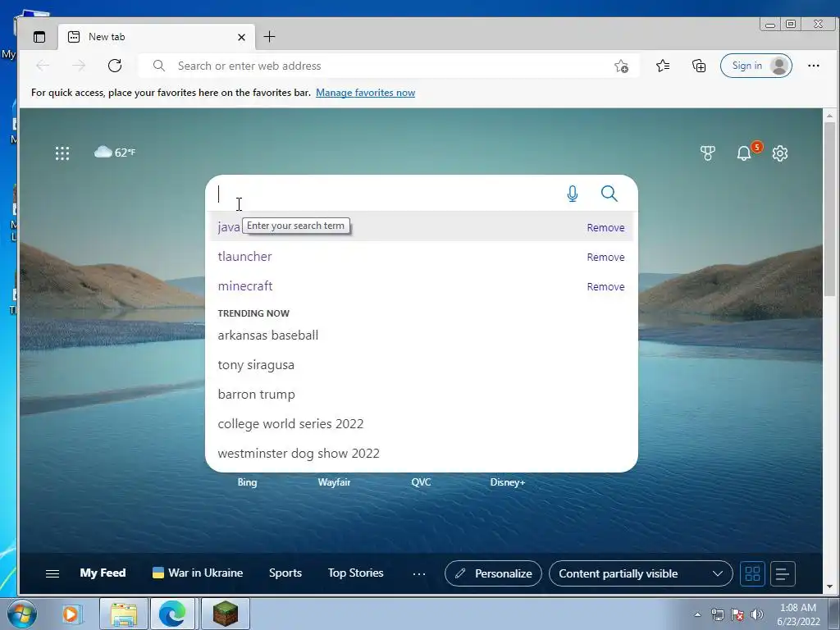Open Edge Settings and more menu
Image resolution: width=840 pixels, height=630 pixels.
pyautogui.click(x=813, y=66)
